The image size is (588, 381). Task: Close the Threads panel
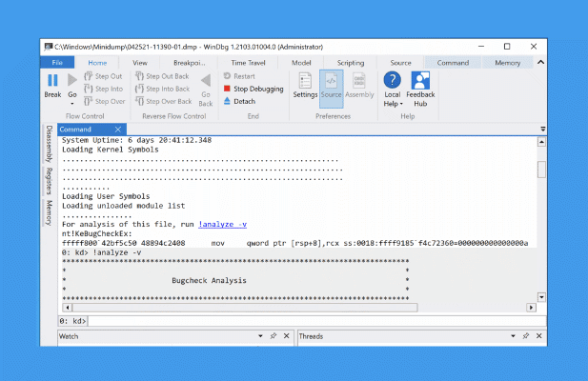[x=539, y=336]
